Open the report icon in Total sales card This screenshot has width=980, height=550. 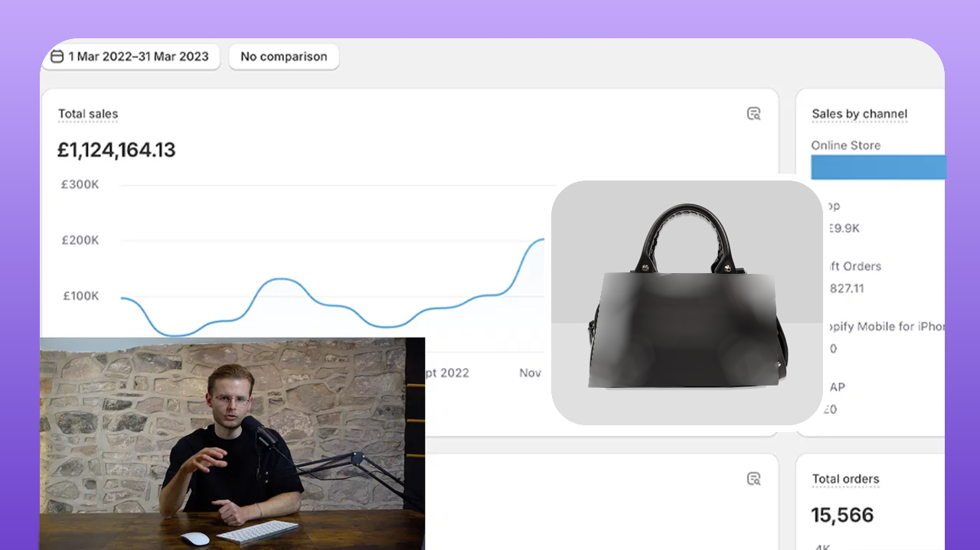754,114
